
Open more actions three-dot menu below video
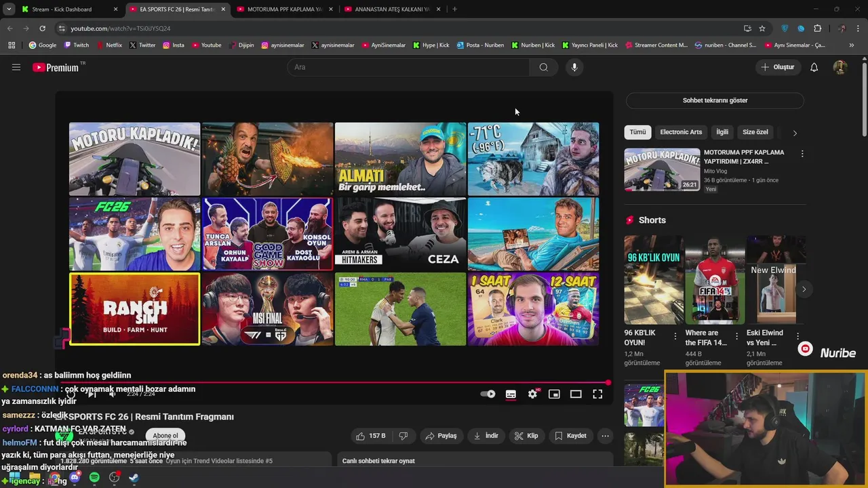point(605,436)
